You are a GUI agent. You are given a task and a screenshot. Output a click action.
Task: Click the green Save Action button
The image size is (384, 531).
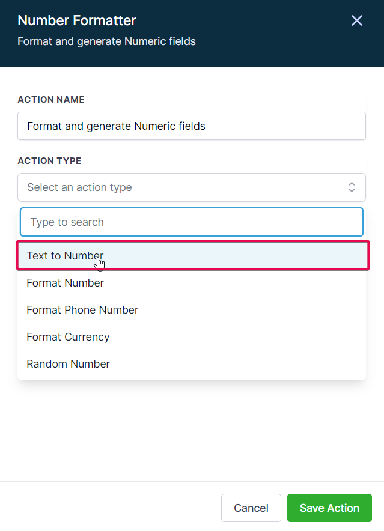329,508
